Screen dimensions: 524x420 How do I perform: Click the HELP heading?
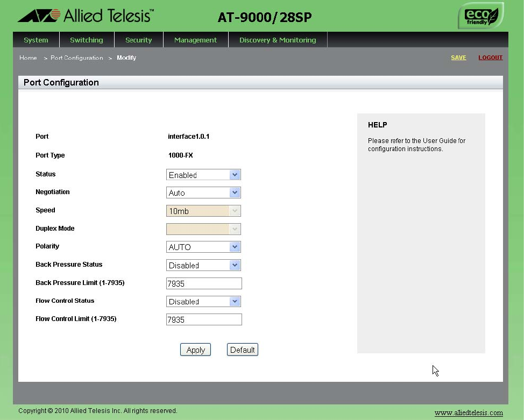pyautogui.click(x=377, y=125)
